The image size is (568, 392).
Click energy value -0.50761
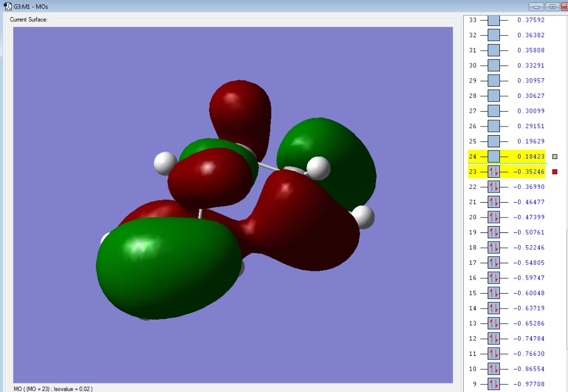(529, 232)
